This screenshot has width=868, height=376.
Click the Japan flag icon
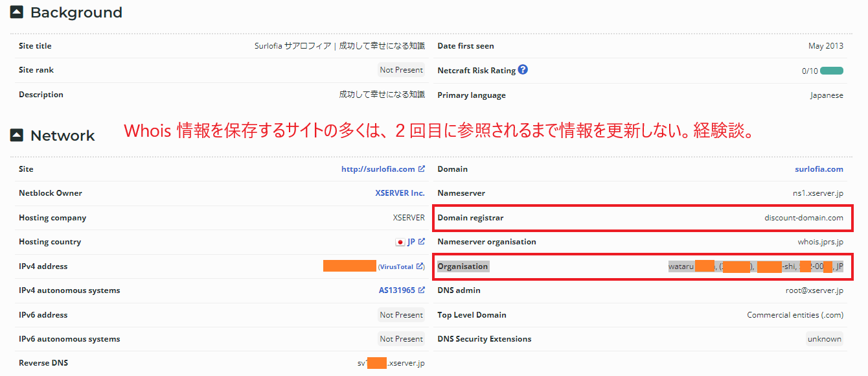[x=400, y=242]
